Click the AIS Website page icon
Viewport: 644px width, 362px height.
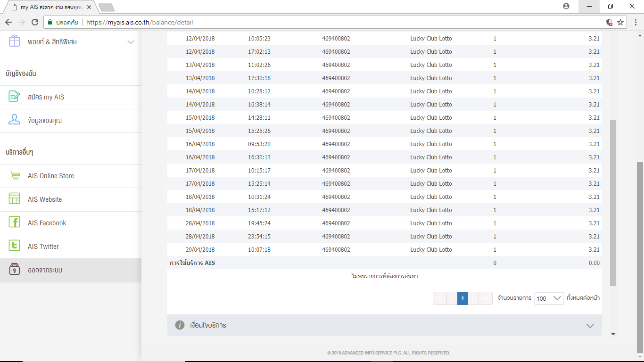pos(15,199)
